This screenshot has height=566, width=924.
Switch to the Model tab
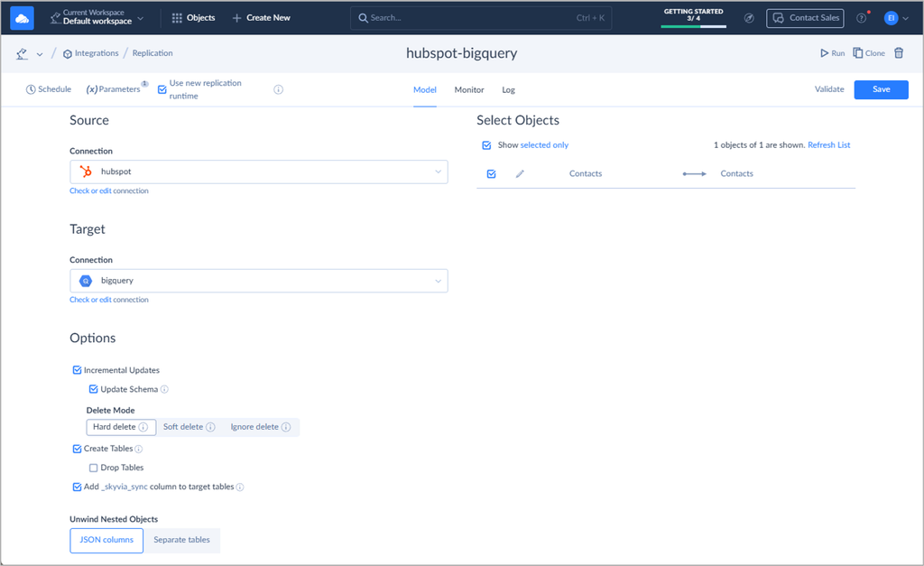(425, 89)
